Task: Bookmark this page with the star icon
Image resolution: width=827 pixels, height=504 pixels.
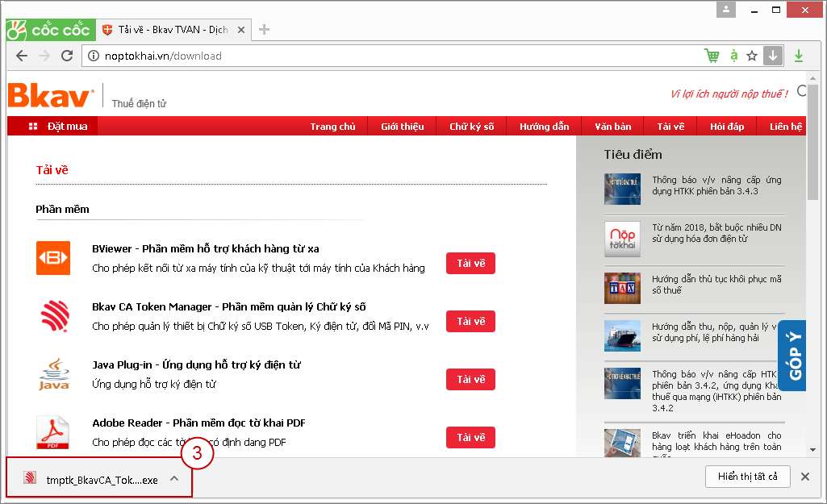Action: pos(752,56)
